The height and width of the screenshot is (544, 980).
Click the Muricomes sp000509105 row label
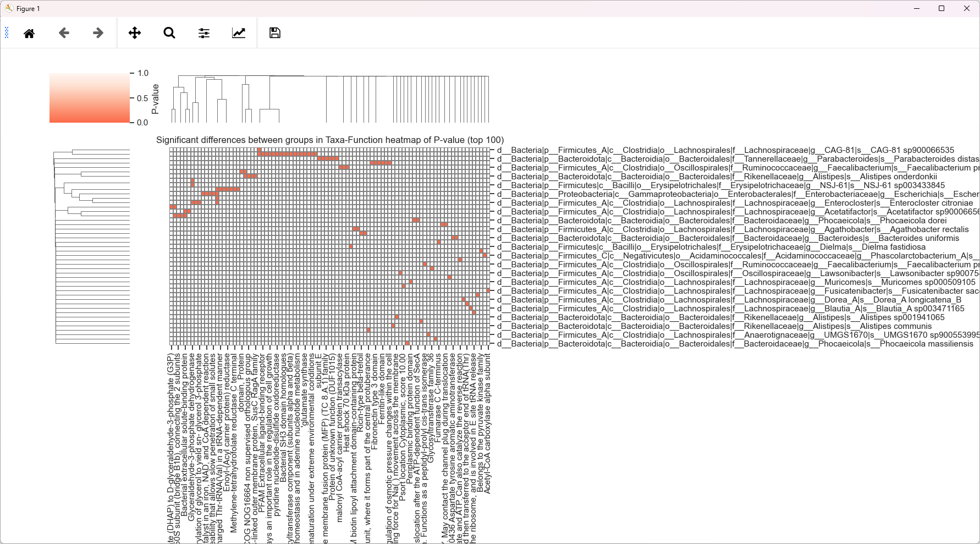click(x=736, y=282)
